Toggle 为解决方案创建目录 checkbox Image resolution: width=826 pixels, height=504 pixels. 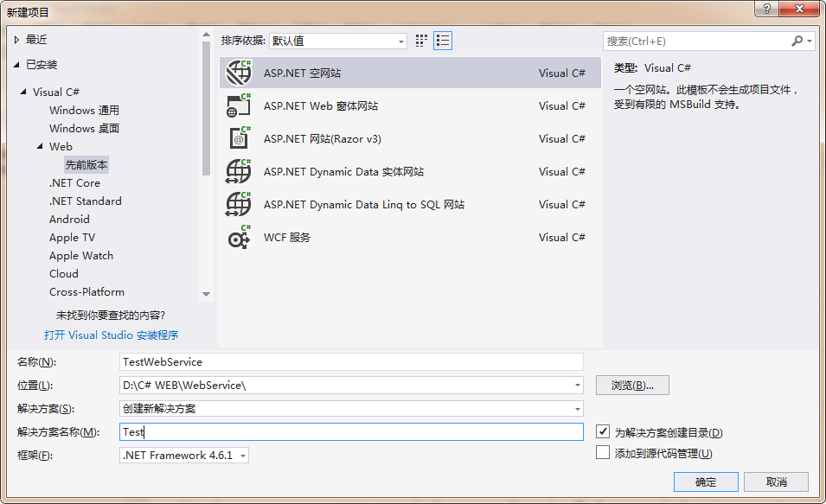point(603,432)
